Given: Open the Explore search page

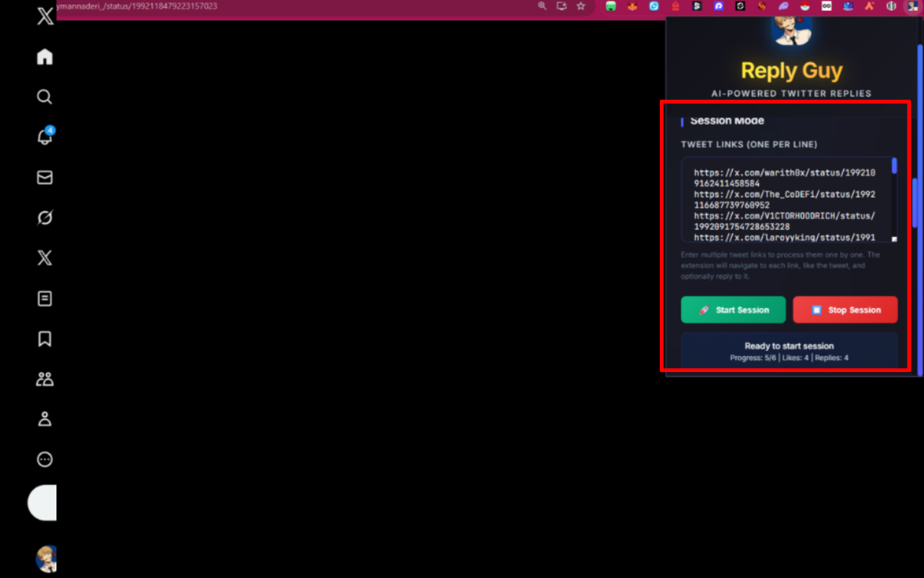Looking at the screenshot, I should 45,97.
